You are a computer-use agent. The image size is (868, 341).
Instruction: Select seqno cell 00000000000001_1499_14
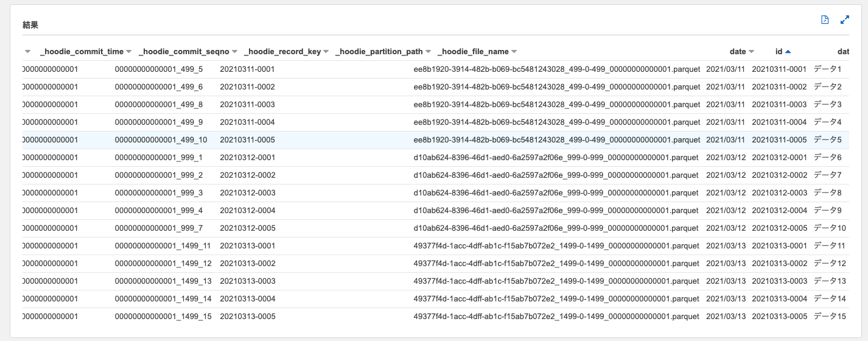point(163,299)
